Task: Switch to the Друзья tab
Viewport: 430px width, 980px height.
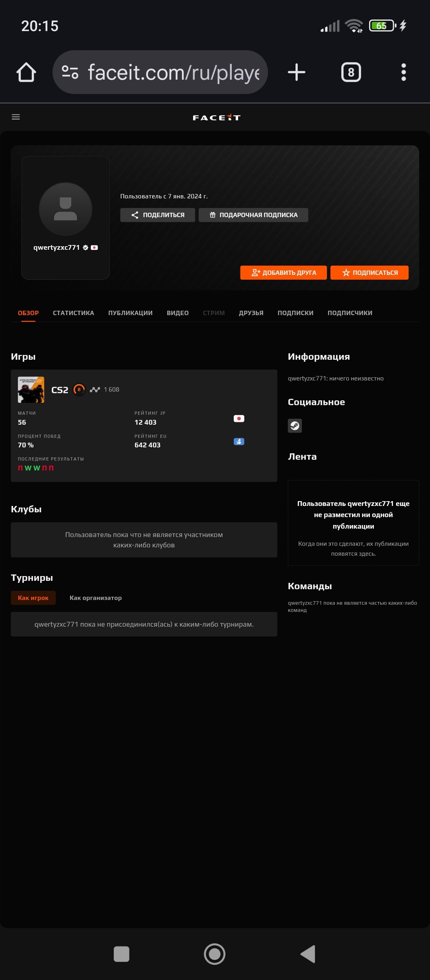Action: click(251, 313)
